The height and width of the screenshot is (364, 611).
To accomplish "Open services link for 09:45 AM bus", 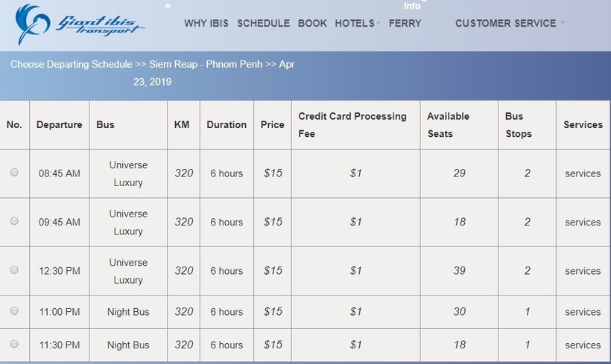I will tap(582, 222).
